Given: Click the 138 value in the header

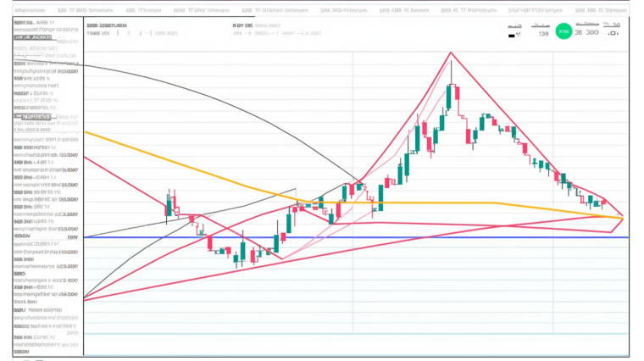Looking at the screenshot, I should (540, 33).
